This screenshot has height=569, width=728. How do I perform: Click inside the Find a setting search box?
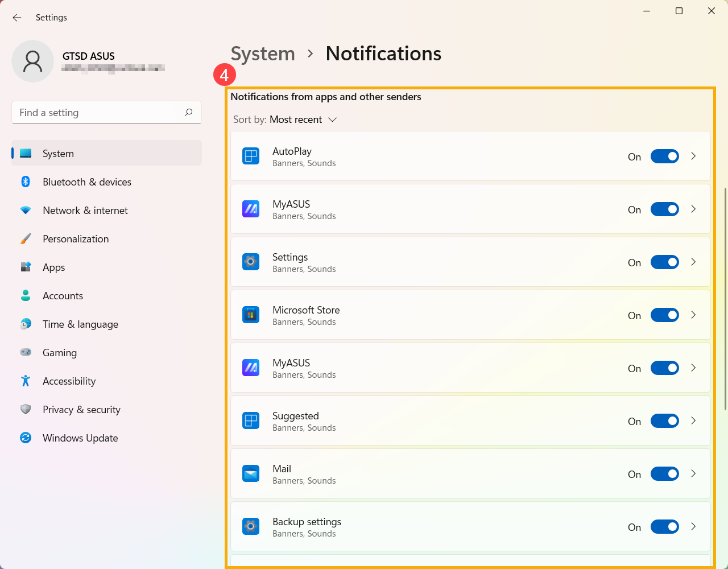point(97,112)
